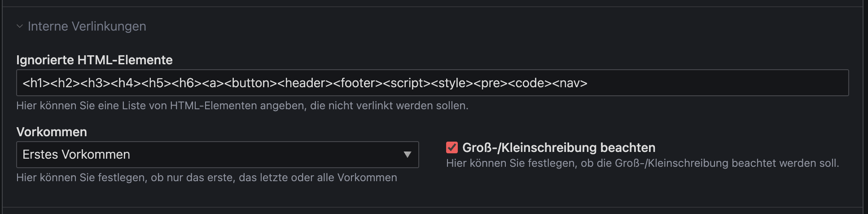
Task: Select the Erstes Vorkommen value text
Action: tap(76, 155)
